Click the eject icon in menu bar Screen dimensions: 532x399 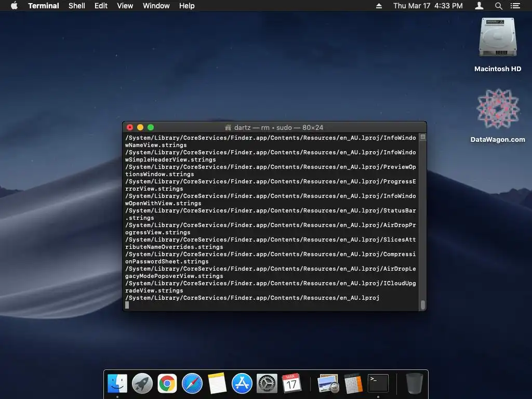pyautogui.click(x=379, y=6)
